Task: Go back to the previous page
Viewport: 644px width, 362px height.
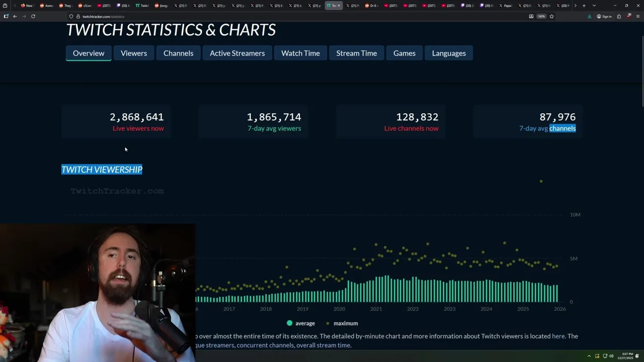Action: pyautogui.click(x=15, y=16)
